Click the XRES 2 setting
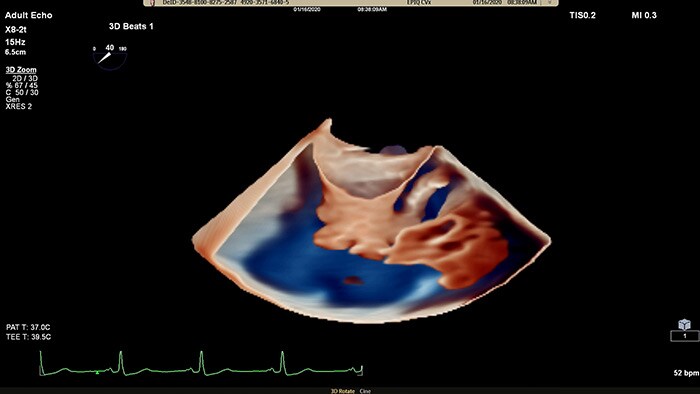Image resolution: width=700 pixels, height=394 pixels. [19, 106]
